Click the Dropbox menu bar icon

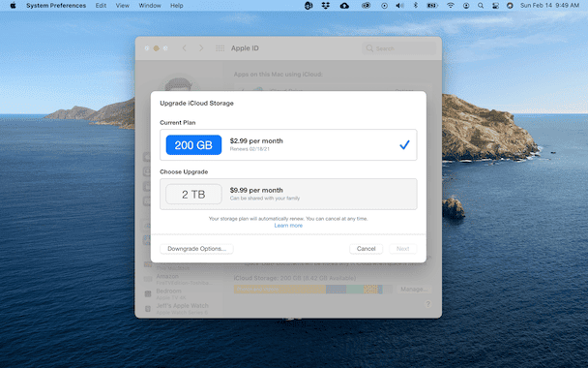click(326, 5)
